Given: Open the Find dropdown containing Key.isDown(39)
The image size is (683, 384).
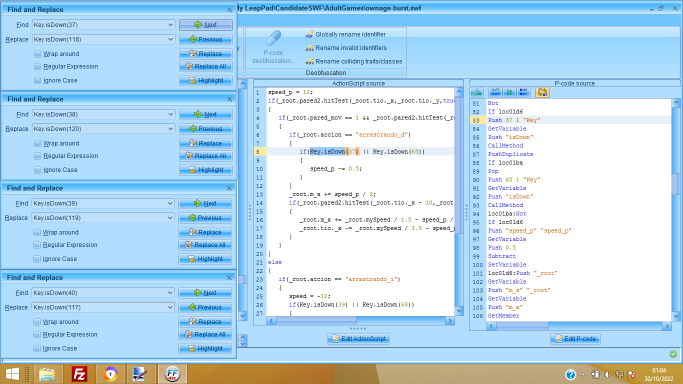Looking at the screenshot, I should coord(170,203).
